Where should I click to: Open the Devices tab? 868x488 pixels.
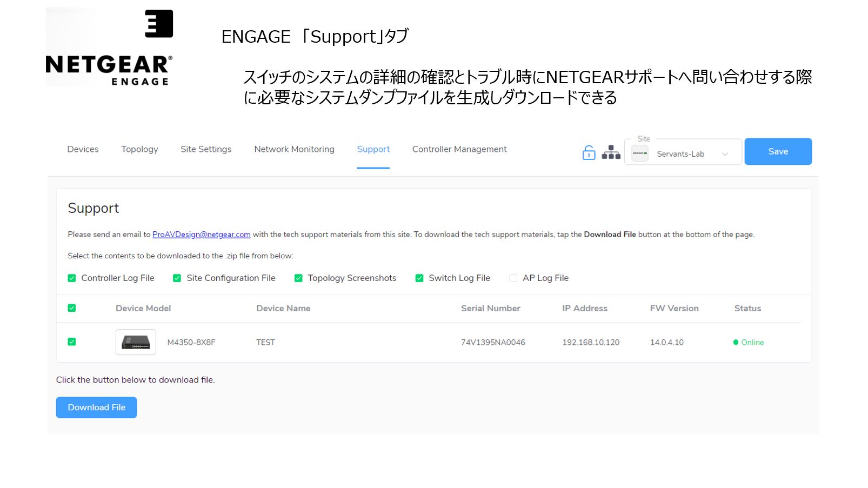[83, 149]
